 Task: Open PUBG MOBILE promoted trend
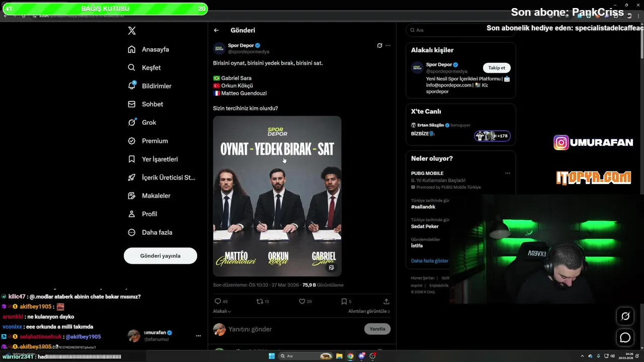[x=427, y=173]
